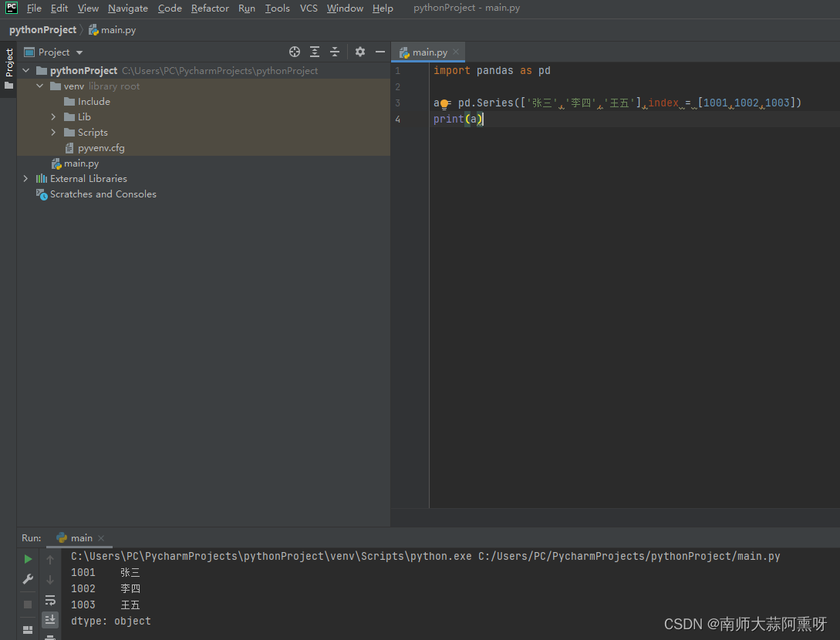Collapse the venv folder node
Screen dimensions: 840x640
[39, 86]
